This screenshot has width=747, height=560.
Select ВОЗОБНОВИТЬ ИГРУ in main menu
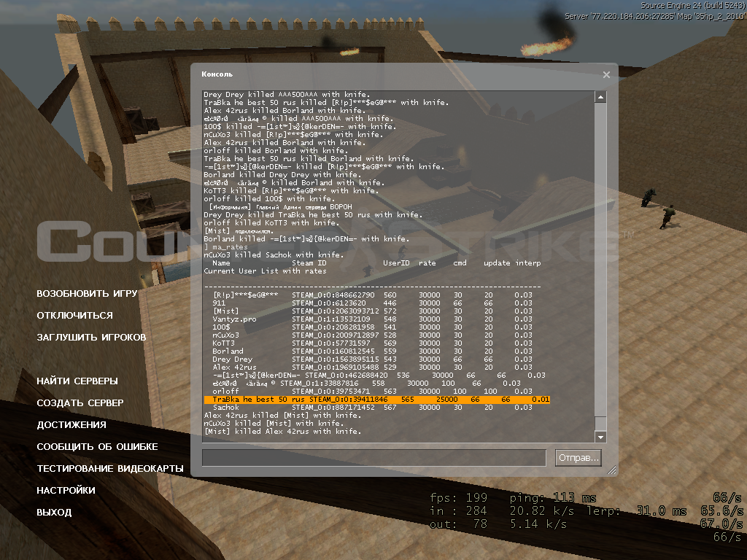point(87,293)
